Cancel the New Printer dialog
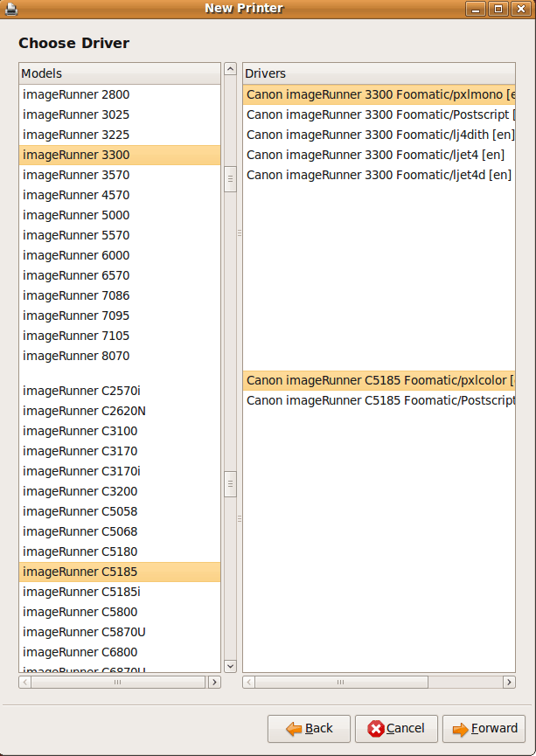 point(396,729)
